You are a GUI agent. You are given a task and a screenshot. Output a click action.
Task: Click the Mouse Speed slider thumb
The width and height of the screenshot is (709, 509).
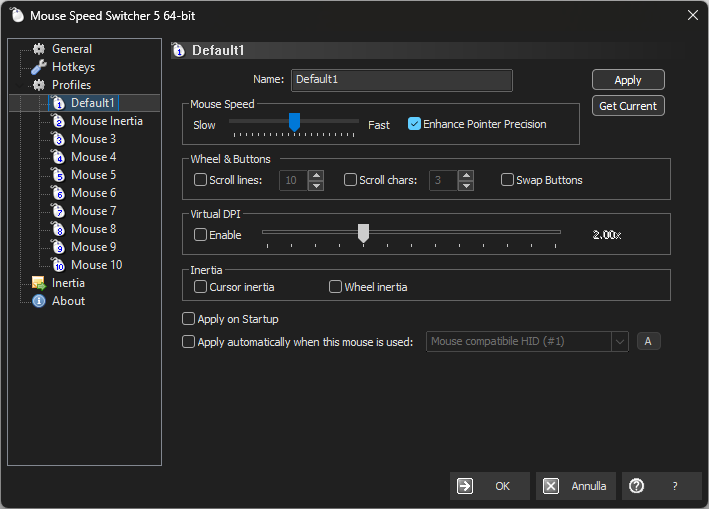click(x=294, y=123)
